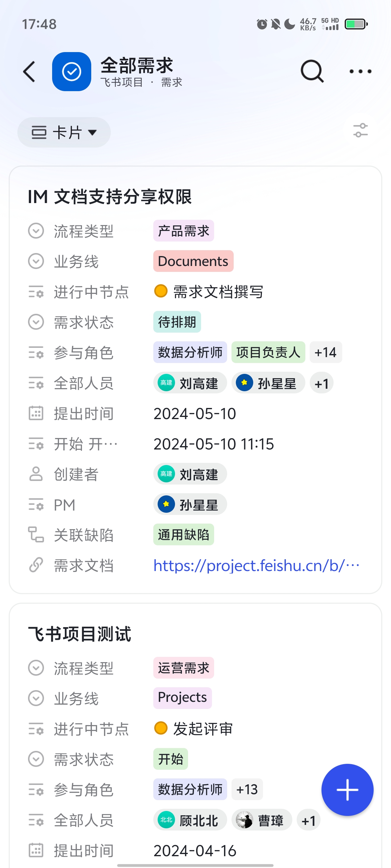391x868 pixels.
Task: Tap the 待排期 status tag
Action: [x=177, y=322]
